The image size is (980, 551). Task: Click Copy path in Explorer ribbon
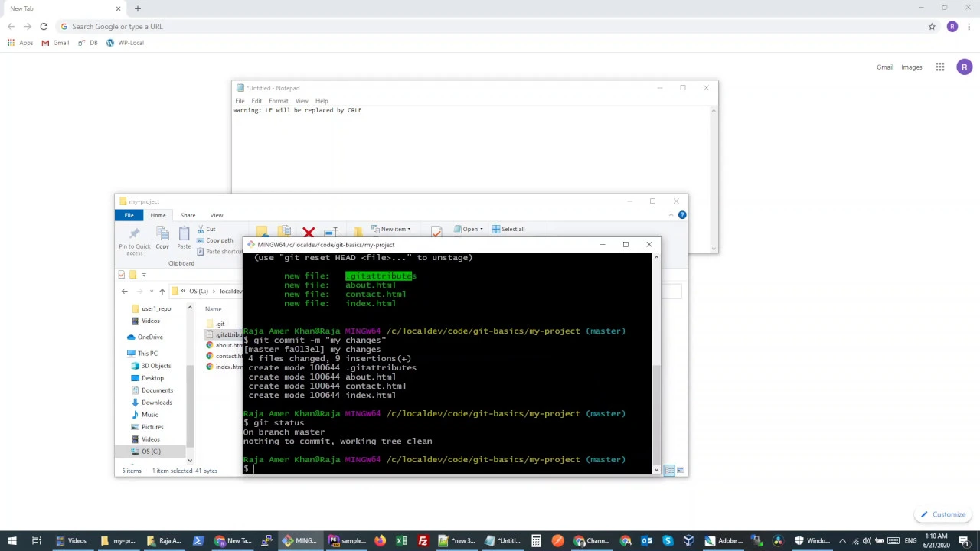tap(214, 240)
